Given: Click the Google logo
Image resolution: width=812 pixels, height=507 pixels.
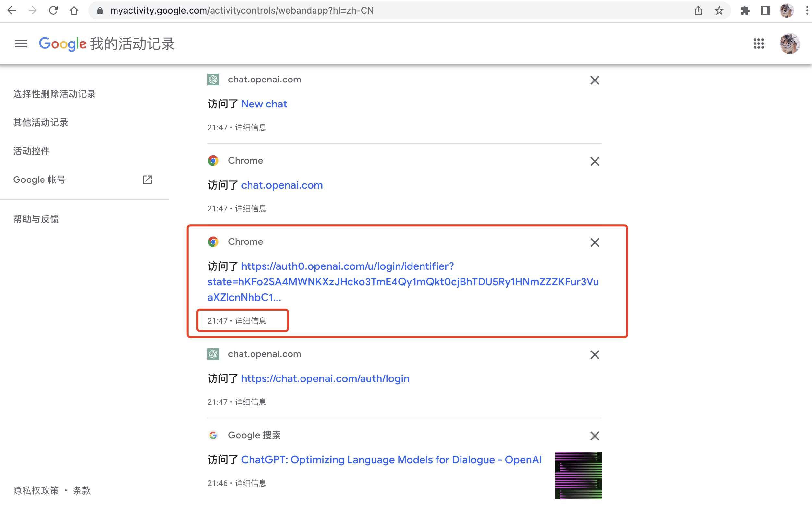Looking at the screenshot, I should coord(62,44).
